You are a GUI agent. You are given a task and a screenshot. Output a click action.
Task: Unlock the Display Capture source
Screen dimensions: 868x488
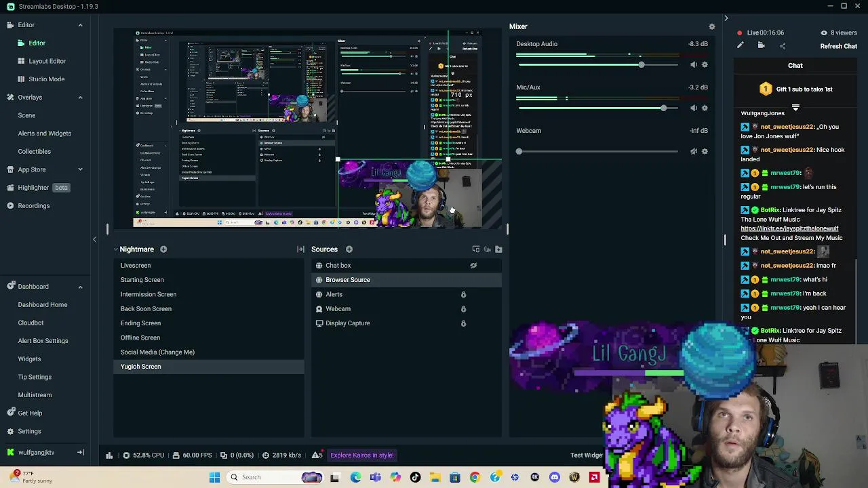point(463,323)
